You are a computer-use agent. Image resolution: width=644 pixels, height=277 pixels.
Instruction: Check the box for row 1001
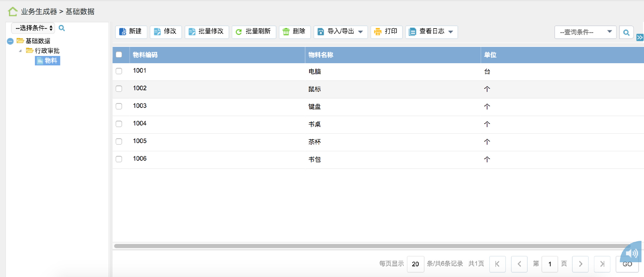119,71
